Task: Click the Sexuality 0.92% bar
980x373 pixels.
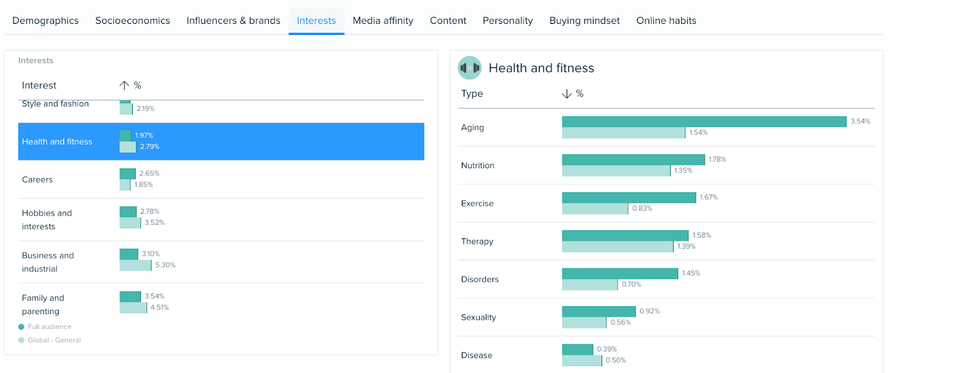Action: click(599, 312)
